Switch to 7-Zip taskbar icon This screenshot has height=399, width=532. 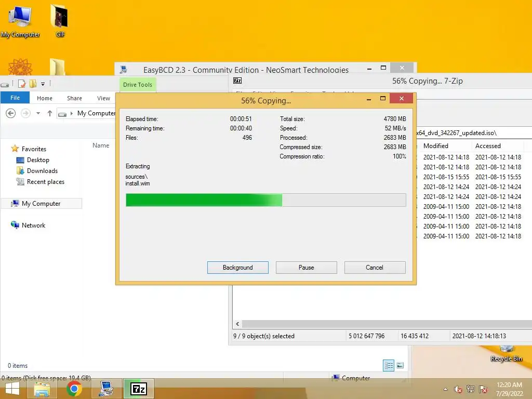(x=138, y=389)
